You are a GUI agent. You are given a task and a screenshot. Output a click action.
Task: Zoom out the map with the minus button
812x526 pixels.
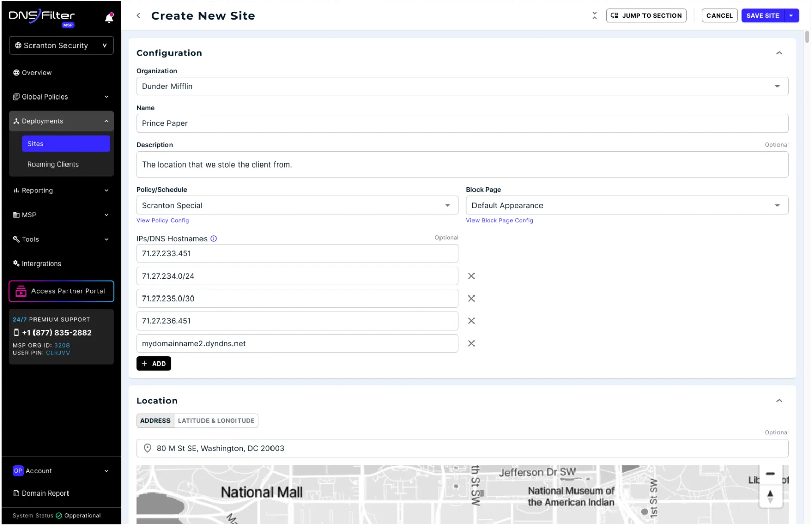pyautogui.click(x=770, y=474)
